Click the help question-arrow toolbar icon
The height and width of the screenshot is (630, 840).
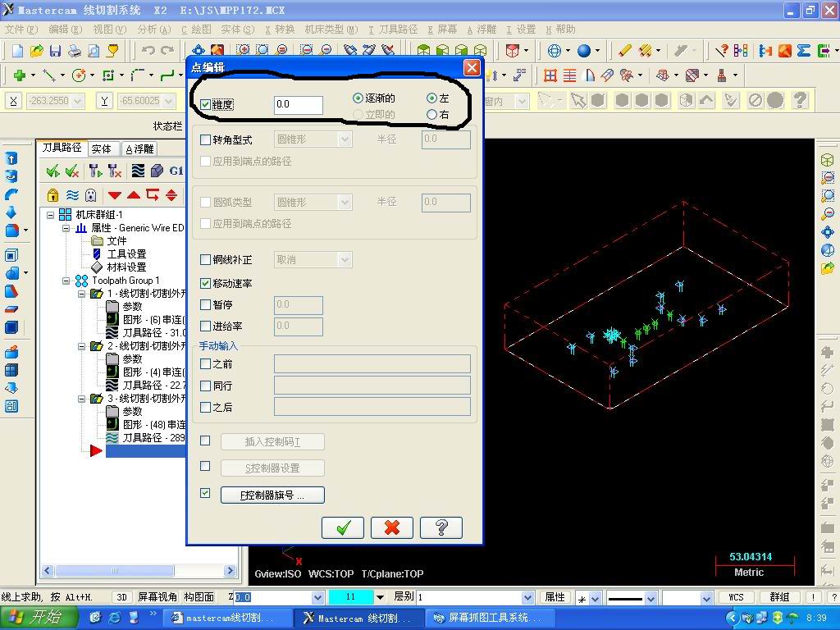coord(722,51)
